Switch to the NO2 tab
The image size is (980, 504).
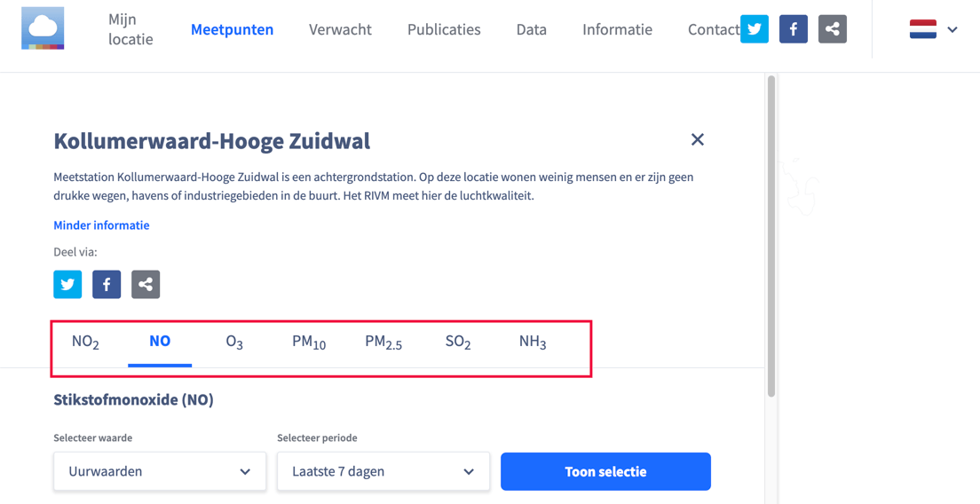tap(85, 343)
